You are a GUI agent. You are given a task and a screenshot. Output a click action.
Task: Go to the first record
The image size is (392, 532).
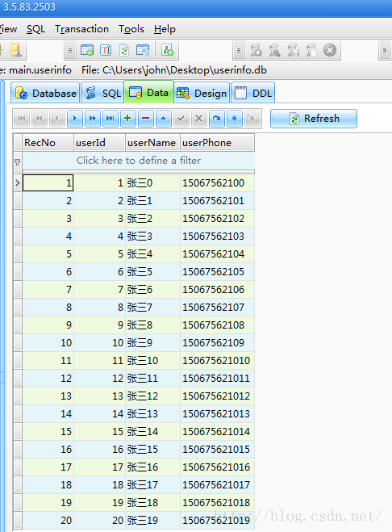point(22,119)
